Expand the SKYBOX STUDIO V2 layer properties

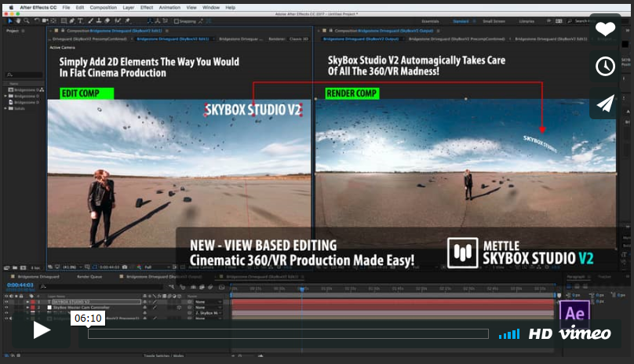(27, 302)
